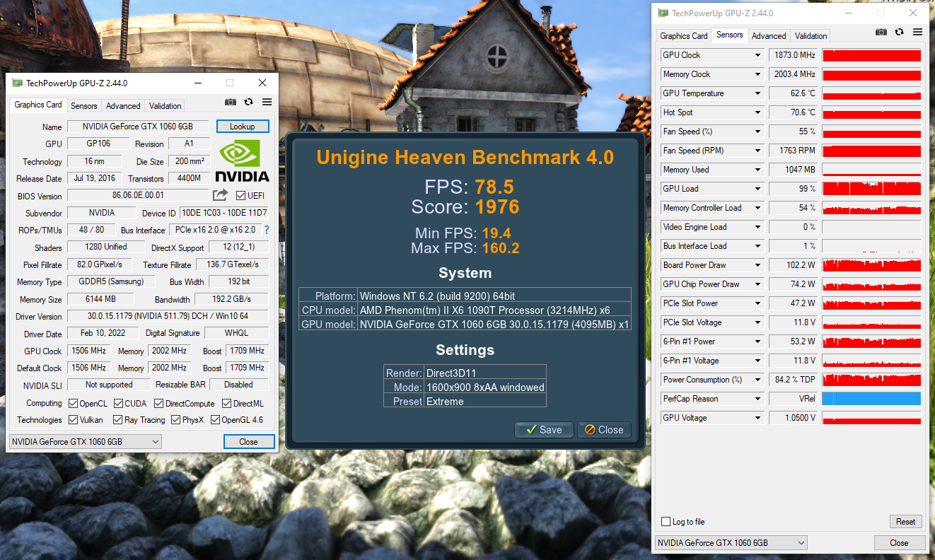Click the Reset button in Sensors window
935x560 pixels.
coord(906,522)
